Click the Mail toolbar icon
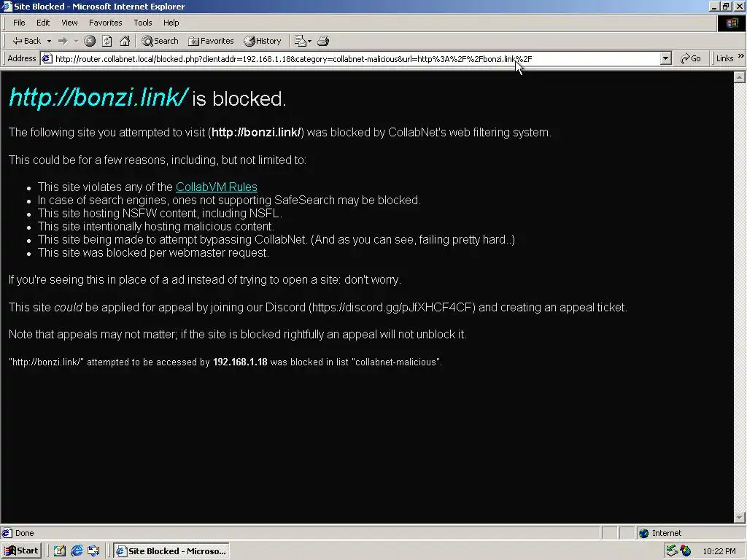This screenshot has width=747, height=560. coord(300,41)
